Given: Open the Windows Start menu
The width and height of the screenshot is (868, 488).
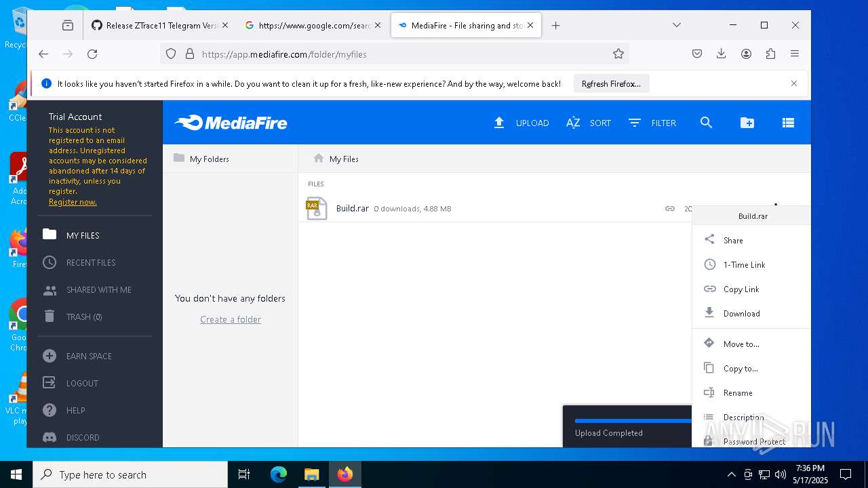Looking at the screenshot, I should [x=16, y=474].
